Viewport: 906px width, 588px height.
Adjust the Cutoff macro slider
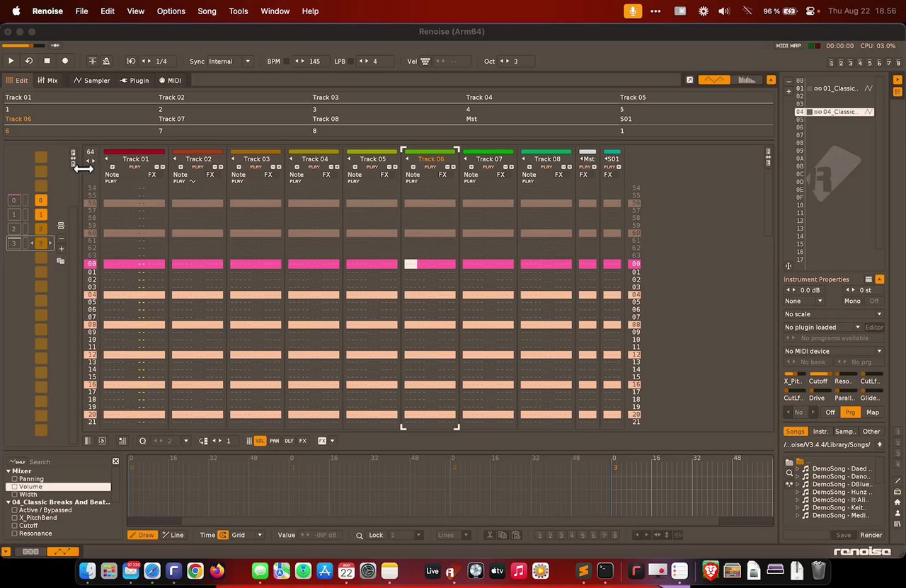click(x=819, y=374)
